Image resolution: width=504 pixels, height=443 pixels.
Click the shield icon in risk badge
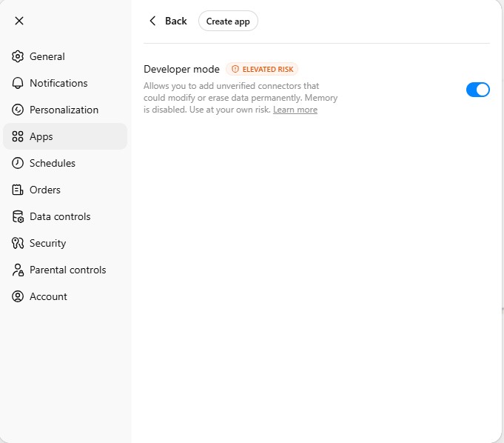[x=235, y=69]
